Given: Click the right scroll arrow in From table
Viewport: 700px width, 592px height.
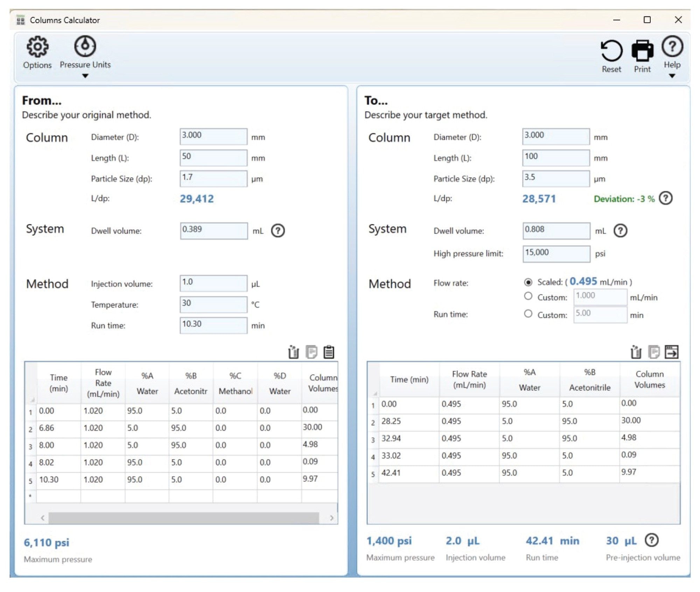Looking at the screenshot, I should pos(331,518).
